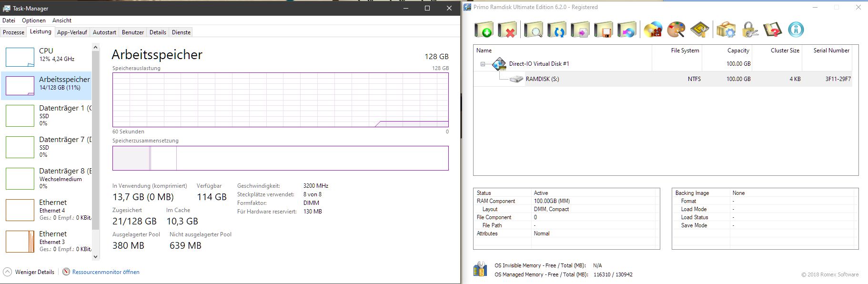Click the Speicherauslastung usage graph

pos(280,100)
